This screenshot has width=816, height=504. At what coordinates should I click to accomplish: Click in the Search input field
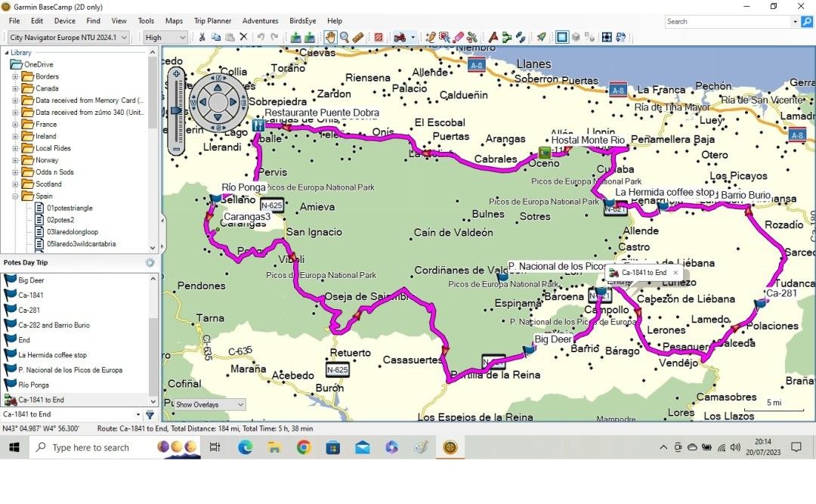coord(728,21)
